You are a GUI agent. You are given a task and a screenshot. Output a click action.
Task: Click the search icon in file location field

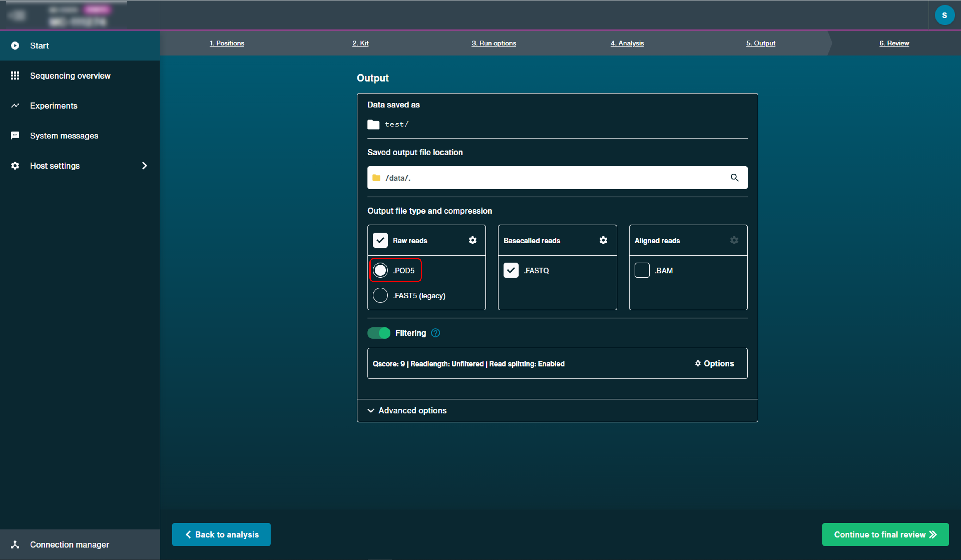coord(734,178)
